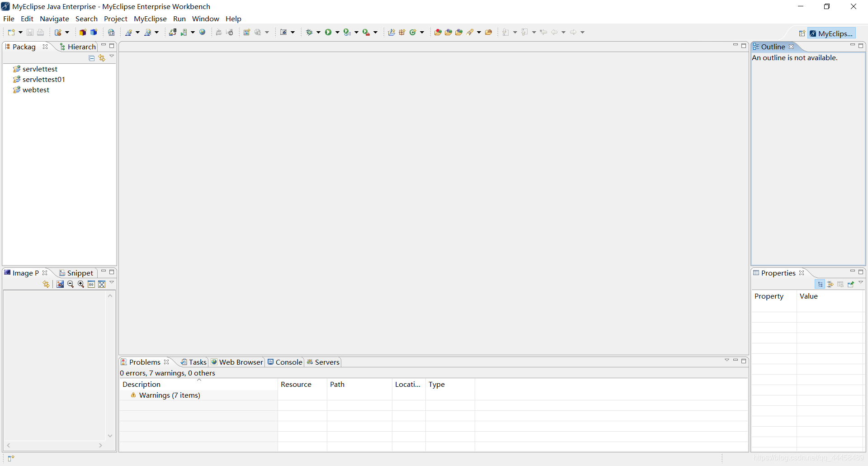Maximize the editor area
868x466 pixels.
point(744,46)
